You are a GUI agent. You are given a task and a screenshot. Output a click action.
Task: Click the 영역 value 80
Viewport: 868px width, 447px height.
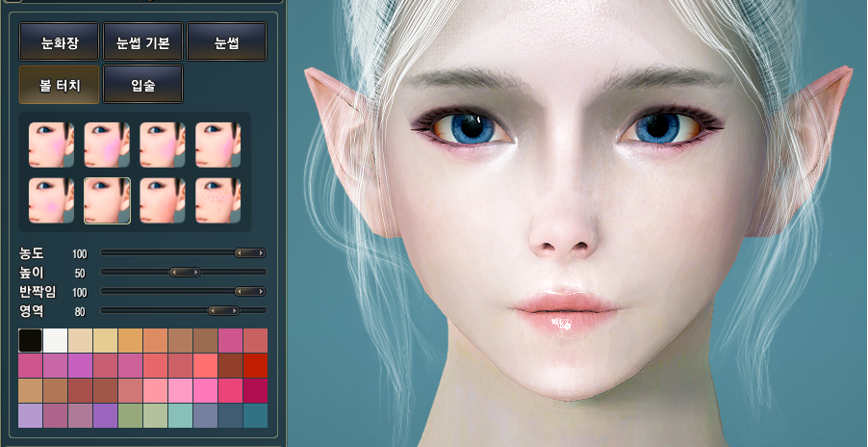tap(80, 312)
